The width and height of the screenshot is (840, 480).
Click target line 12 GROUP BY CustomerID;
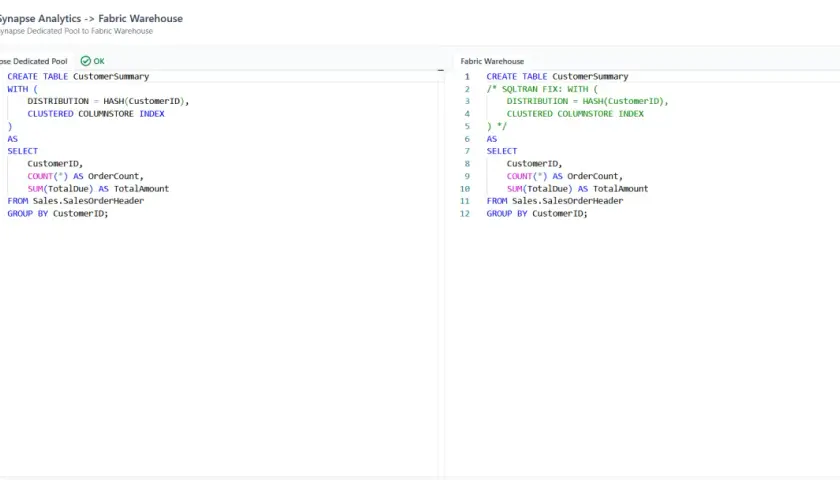click(537, 213)
